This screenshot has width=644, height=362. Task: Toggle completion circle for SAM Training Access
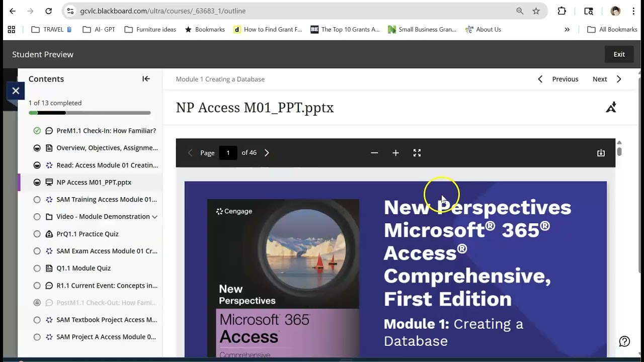[x=37, y=200]
